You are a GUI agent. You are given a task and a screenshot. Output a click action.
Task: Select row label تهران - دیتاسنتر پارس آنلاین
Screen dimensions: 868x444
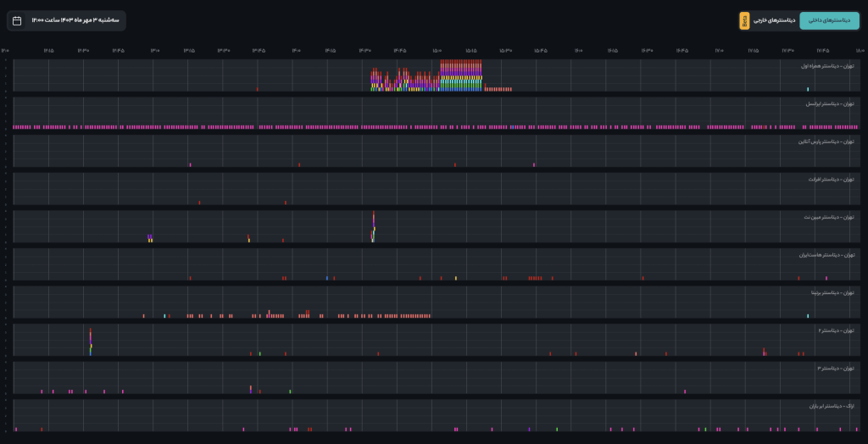[826, 142]
